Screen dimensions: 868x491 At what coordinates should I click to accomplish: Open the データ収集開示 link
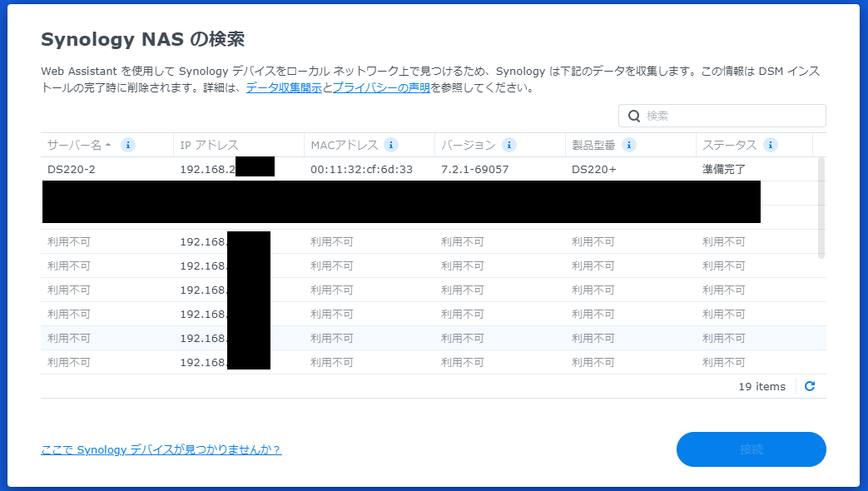(284, 87)
